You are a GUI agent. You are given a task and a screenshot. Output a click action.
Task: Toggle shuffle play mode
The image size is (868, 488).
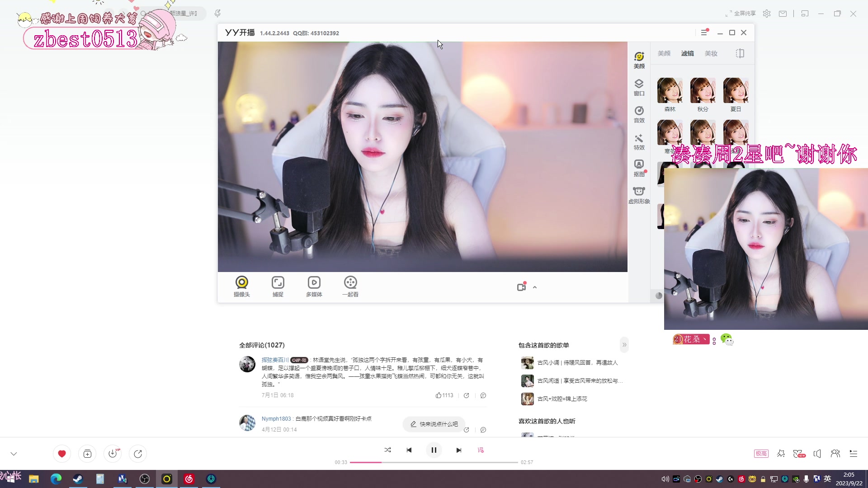click(x=387, y=450)
